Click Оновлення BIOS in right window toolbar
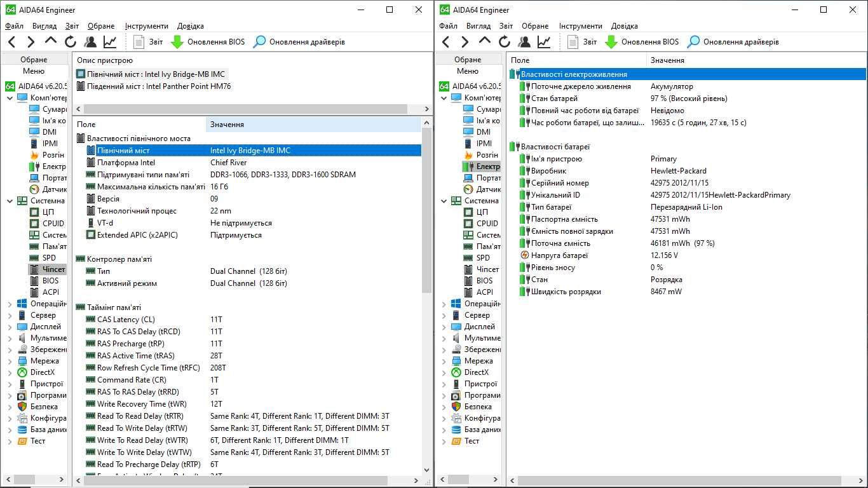868x488 pixels. (x=642, y=42)
